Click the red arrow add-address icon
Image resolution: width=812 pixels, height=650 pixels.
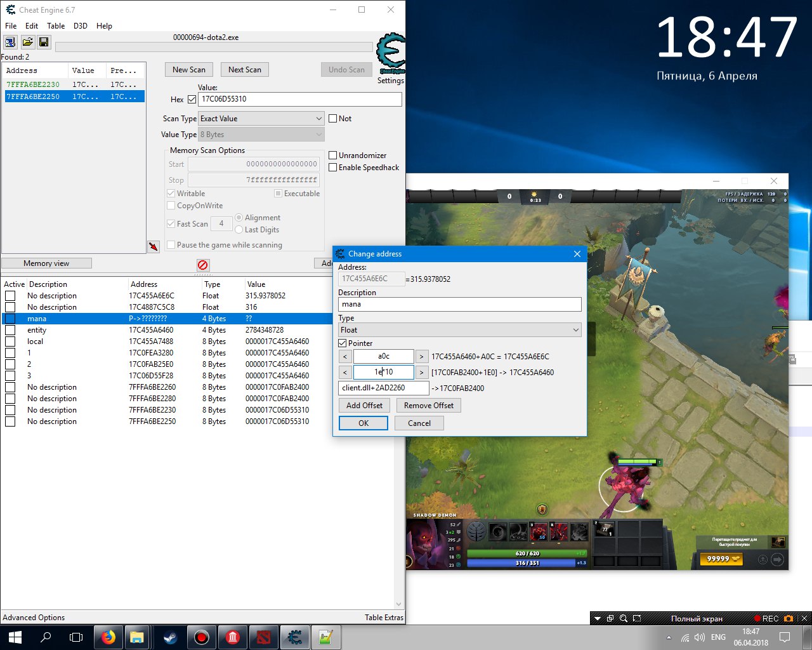click(154, 246)
